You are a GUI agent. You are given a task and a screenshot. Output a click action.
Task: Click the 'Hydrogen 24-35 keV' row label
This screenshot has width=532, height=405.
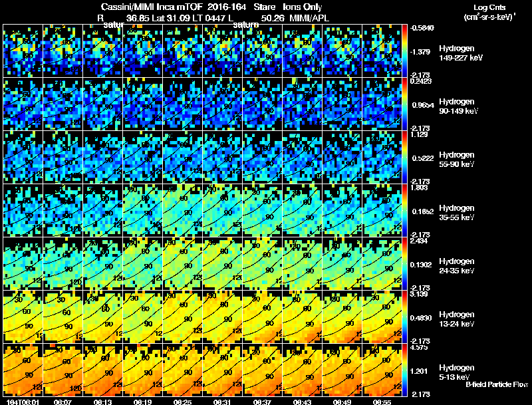coord(457,266)
